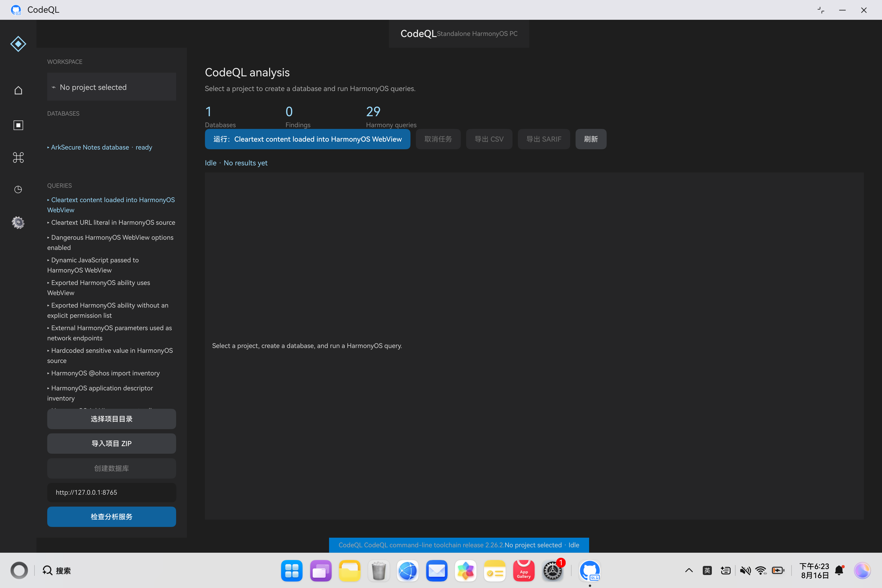Select query Exported ability without explicit permission list

[111, 310]
